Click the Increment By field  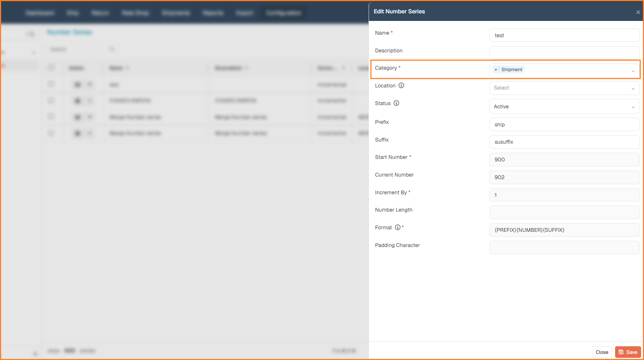(x=564, y=195)
